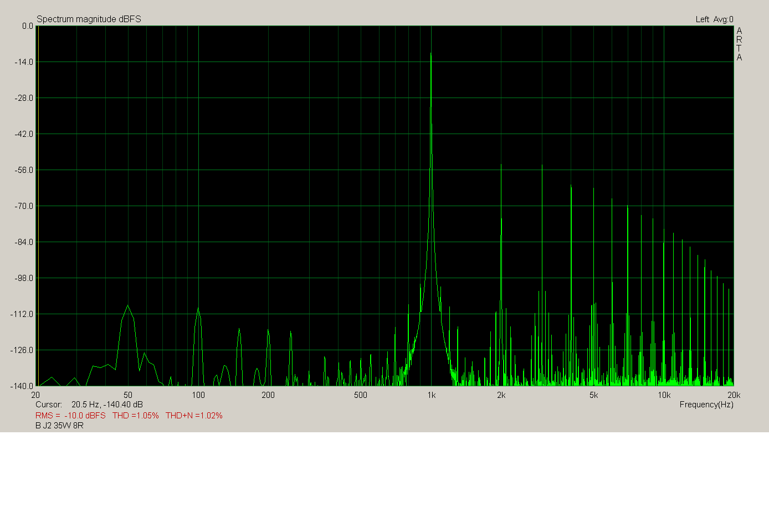Click the 'Frequency(Hz)' axis label
The width and height of the screenshot is (769, 532).
tap(706, 405)
